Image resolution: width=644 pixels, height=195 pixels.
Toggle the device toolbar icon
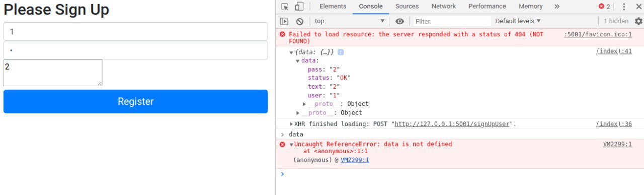(299, 7)
